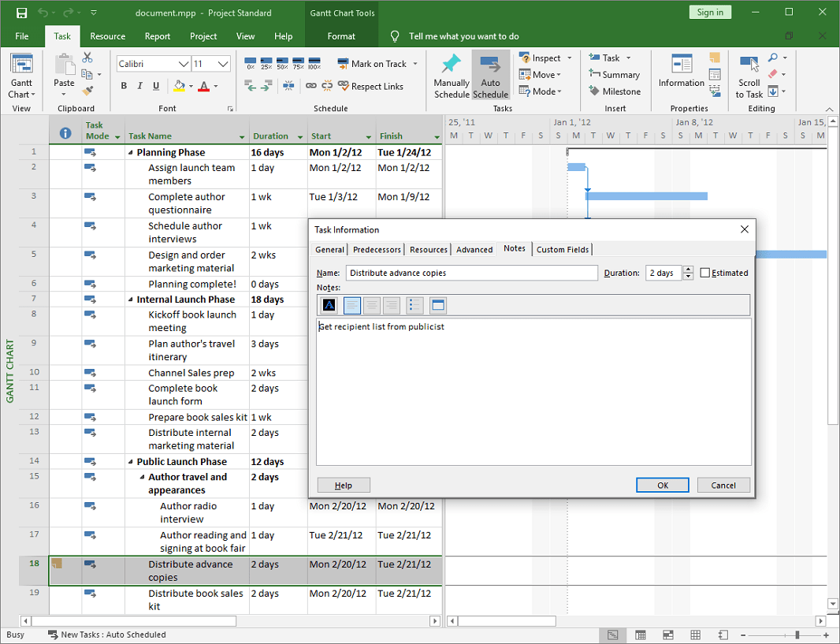
Task: Click the Cut icon in Clipboard group
Action: pyautogui.click(x=87, y=57)
